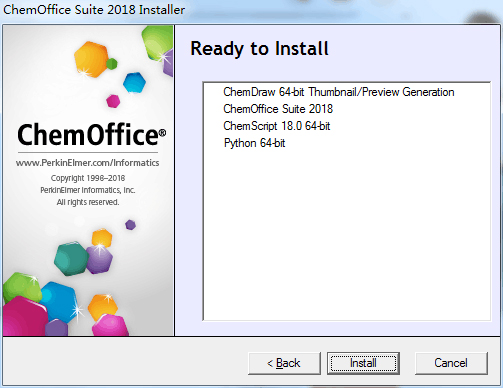Click the orange hexagon at top of banner
Image resolution: width=503 pixels, height=388 pixels.
click(x=91, y=59)
